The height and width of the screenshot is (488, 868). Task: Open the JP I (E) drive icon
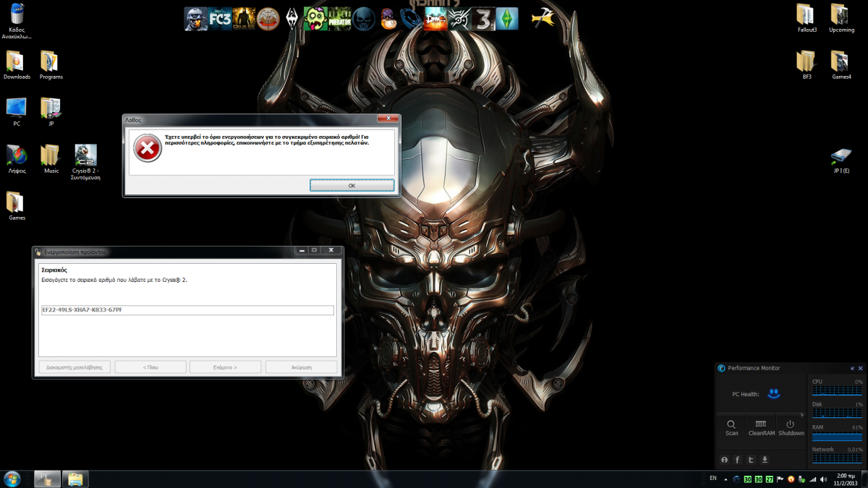coord(841,159)
